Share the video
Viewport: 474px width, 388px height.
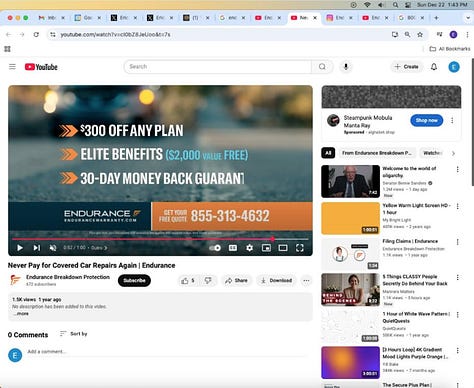[236, 281]
